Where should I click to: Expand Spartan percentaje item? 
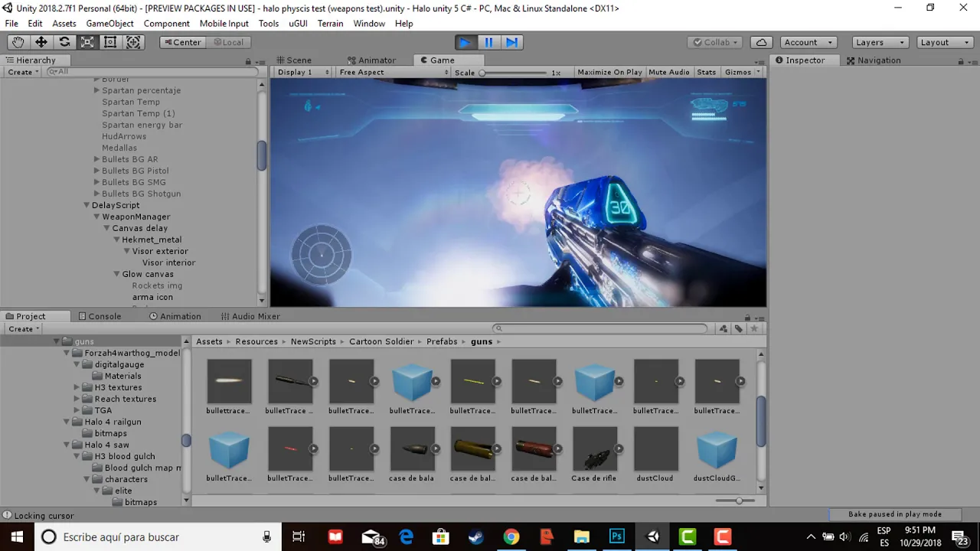click(x=96, y=90)
